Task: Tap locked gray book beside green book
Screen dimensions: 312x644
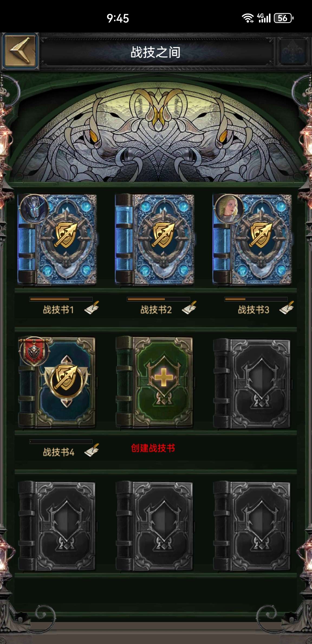Action: [252, 384]
